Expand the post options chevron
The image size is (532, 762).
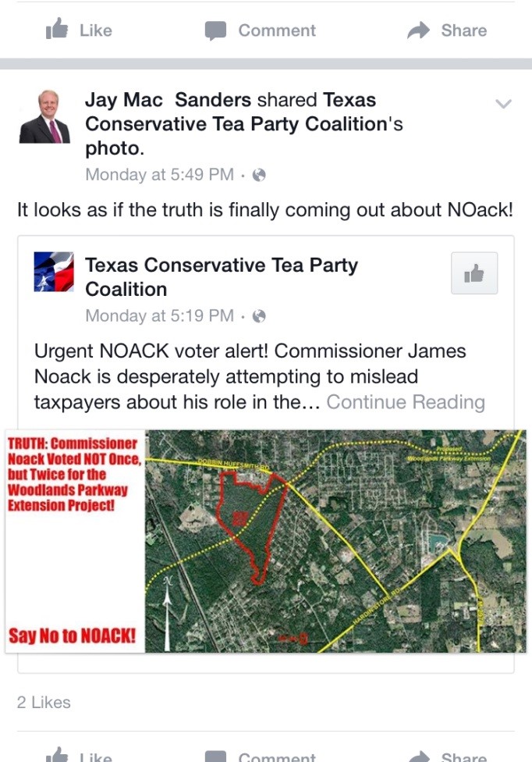[503, 104]
